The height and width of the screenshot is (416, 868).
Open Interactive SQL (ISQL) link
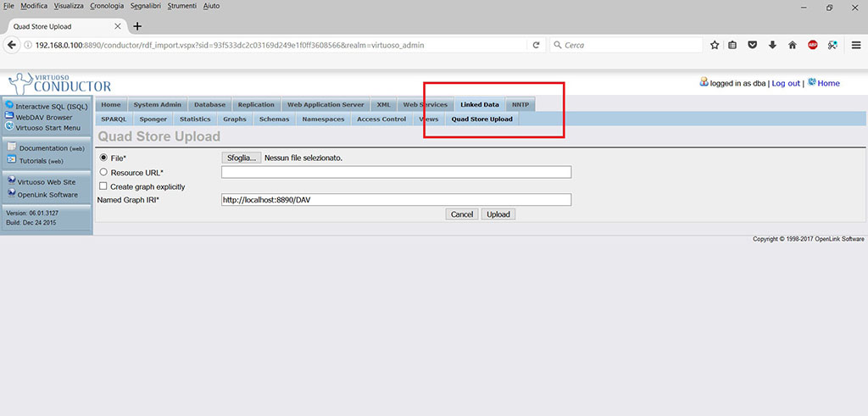click(52, 106)
